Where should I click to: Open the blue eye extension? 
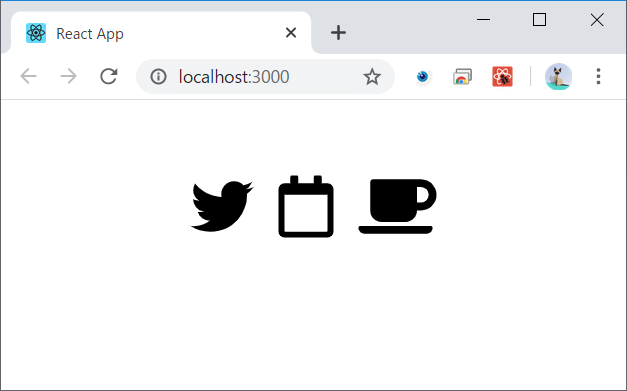point(423,76)
